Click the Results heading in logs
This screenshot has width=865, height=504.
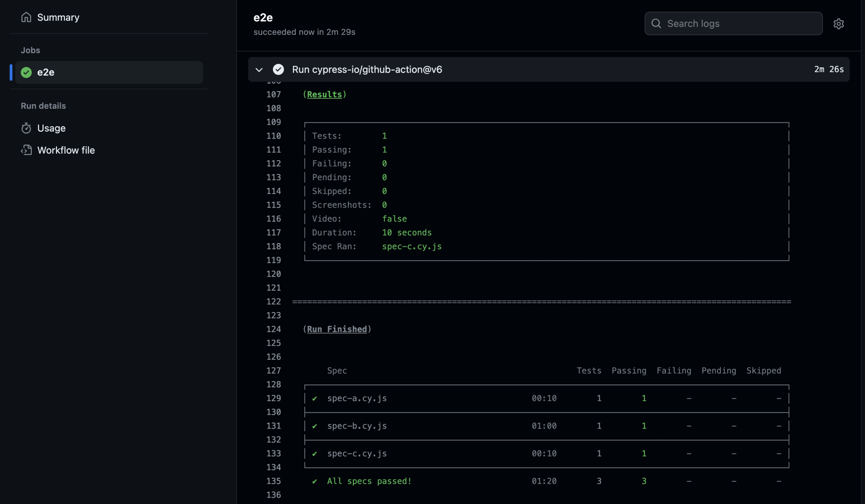point(324,94)
